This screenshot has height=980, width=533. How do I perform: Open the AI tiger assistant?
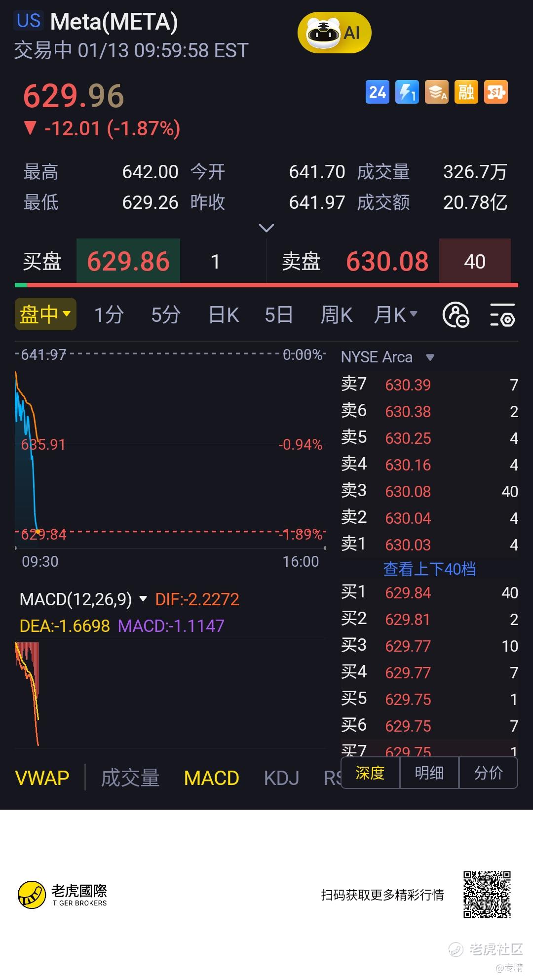(x=334, y=33)
